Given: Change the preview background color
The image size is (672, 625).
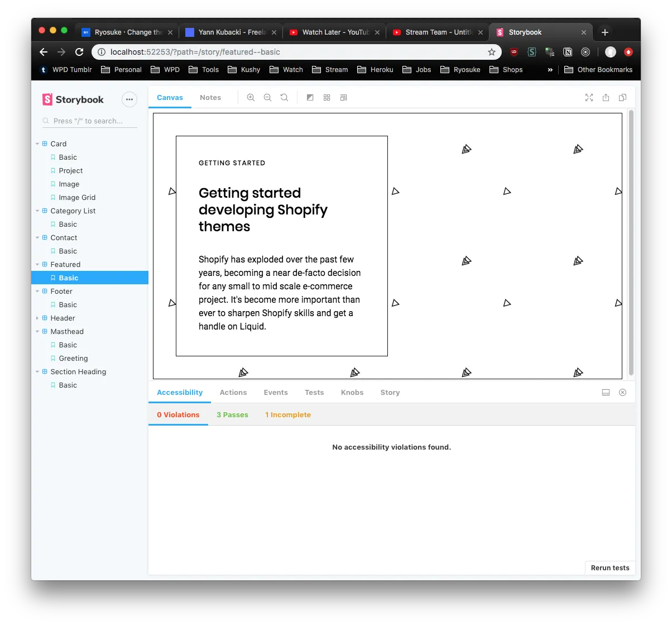Looking at the screenshot, I should point(310,98).
